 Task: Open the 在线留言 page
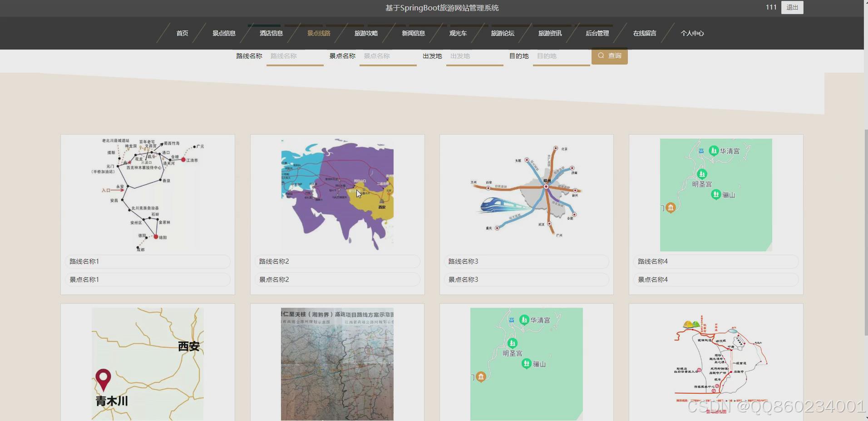pyautogui.click(x=645, y=33)
